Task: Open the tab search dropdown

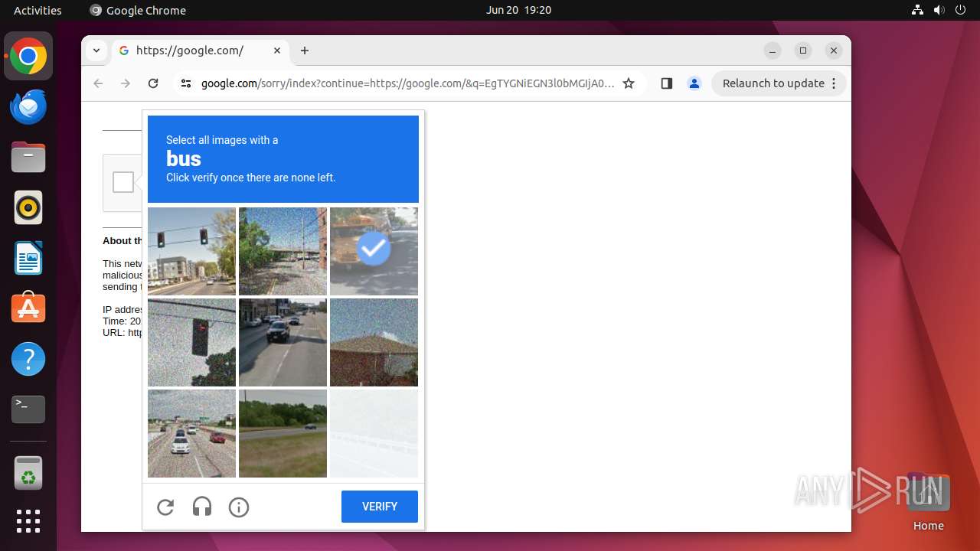Action: (96, 51)
